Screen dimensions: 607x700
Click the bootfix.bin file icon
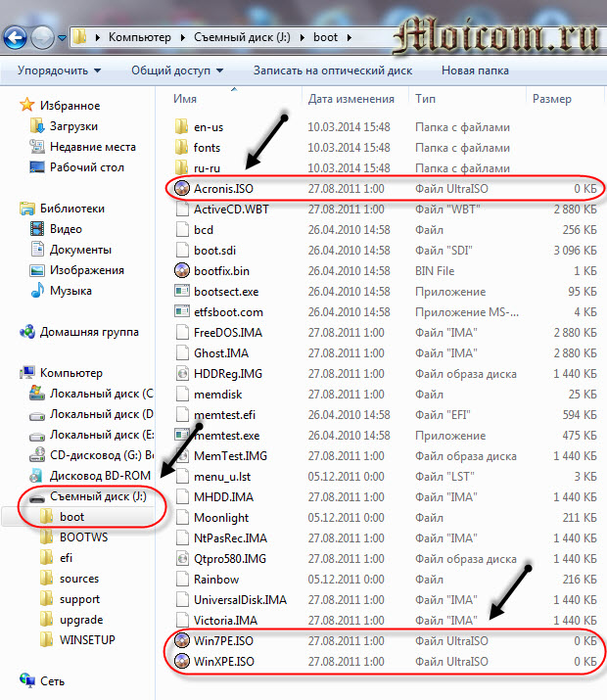[181, 270]
